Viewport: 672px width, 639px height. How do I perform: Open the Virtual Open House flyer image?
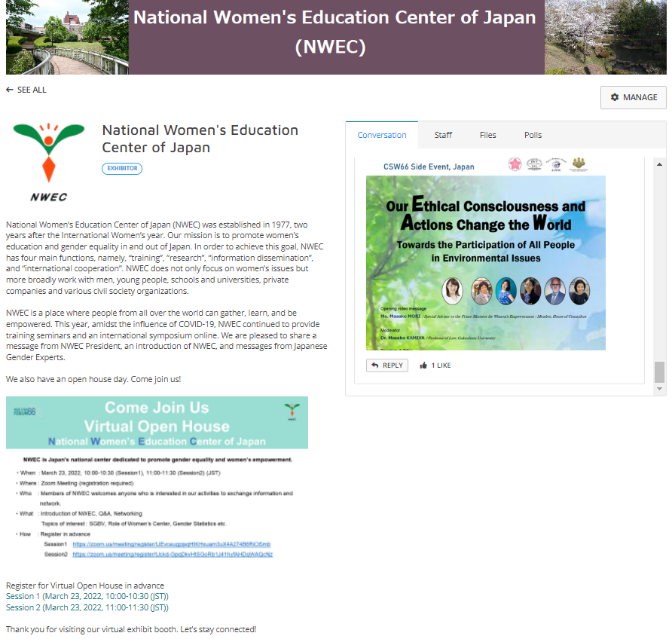pos(157,478)
